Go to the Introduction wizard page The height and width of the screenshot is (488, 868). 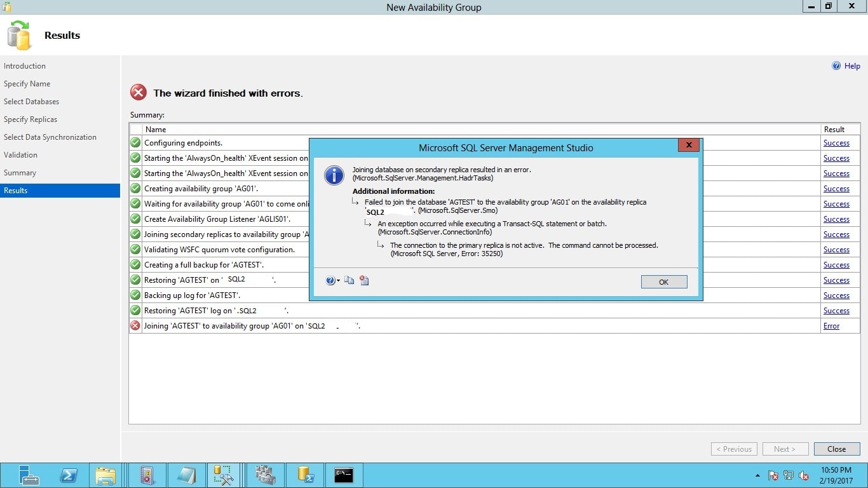(25, 66)
